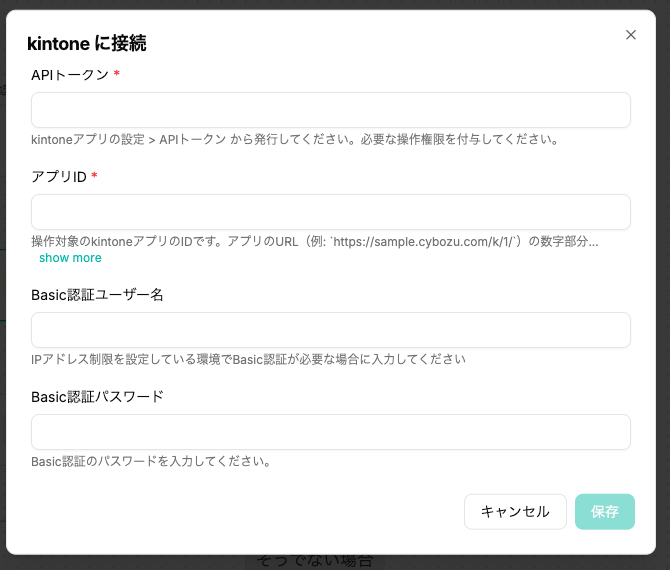The height and width of the screenshot is (570, 670).
Task: Click the そうでない場合 text behind dialog
Action: point(315,561)
